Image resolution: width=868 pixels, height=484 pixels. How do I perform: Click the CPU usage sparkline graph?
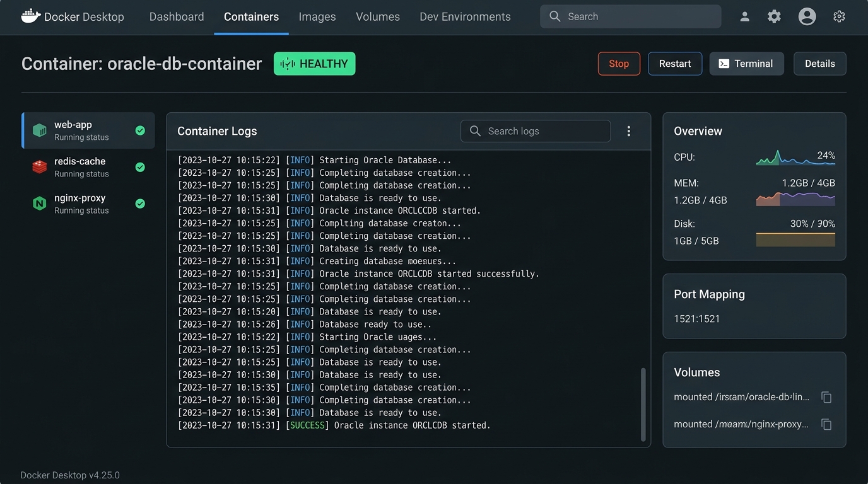795,158
